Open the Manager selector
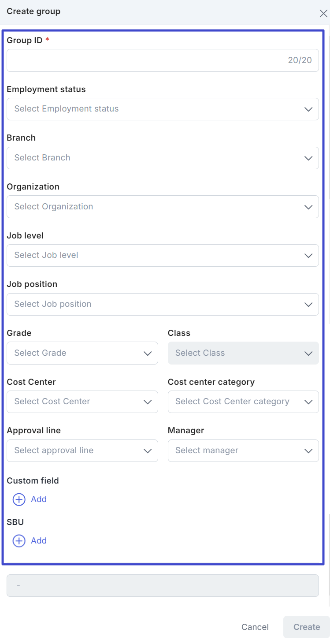This screenshot has height=644, width=330. pos(243,450)
